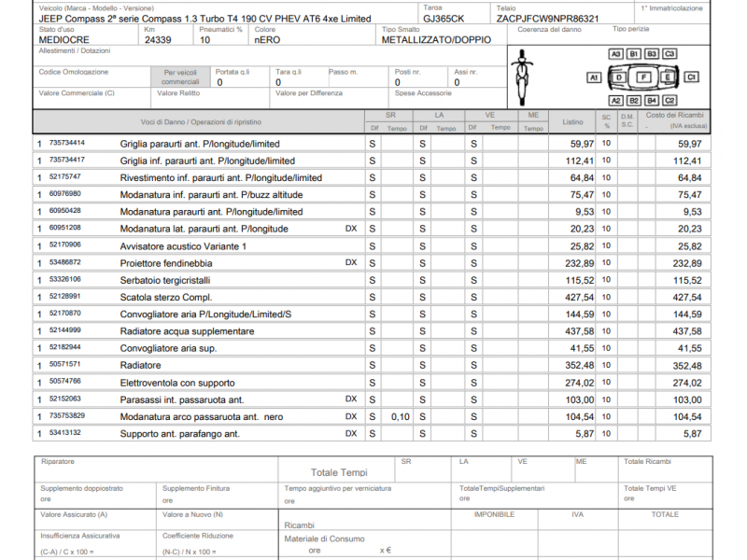Click part code "53413132"
Screen dimensions: 747x560
coord(65,433)
